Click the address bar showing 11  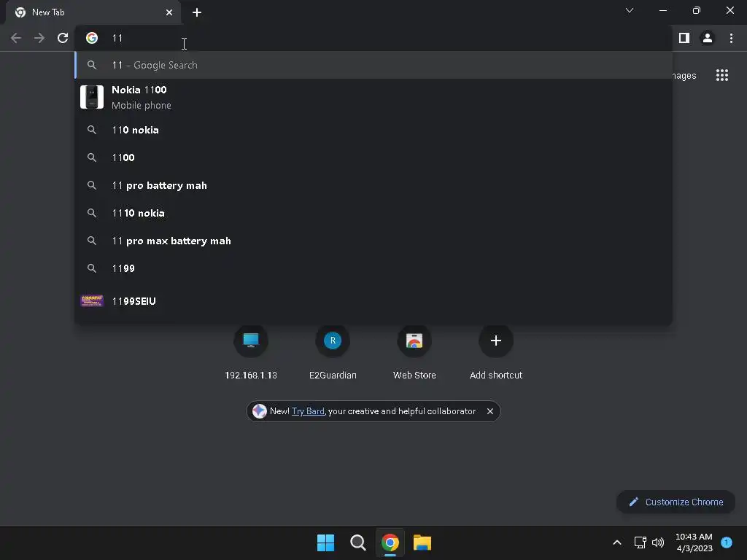click(373, 38)
